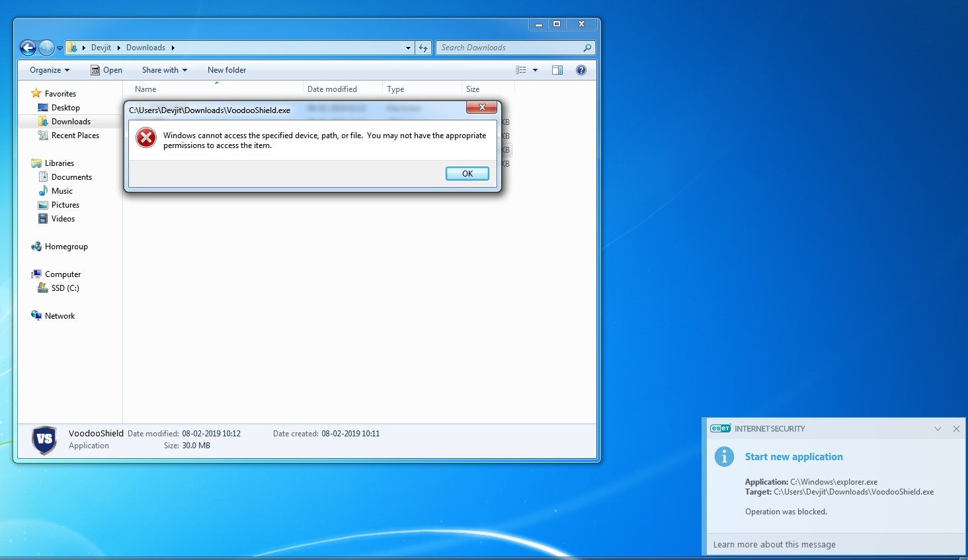
Task: Sort by the Date modified column header
Action: pyautogui.click(x=332, y=89)
